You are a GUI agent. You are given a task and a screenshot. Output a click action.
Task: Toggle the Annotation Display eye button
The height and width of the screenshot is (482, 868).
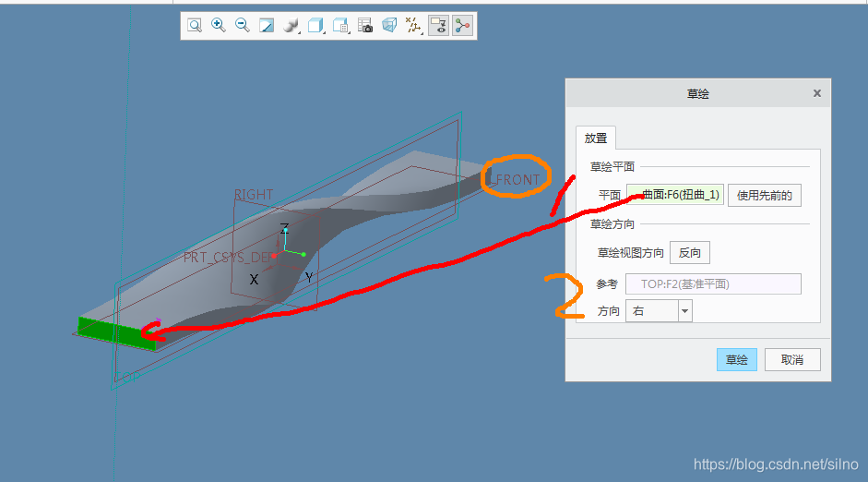[x=439, y=26]
